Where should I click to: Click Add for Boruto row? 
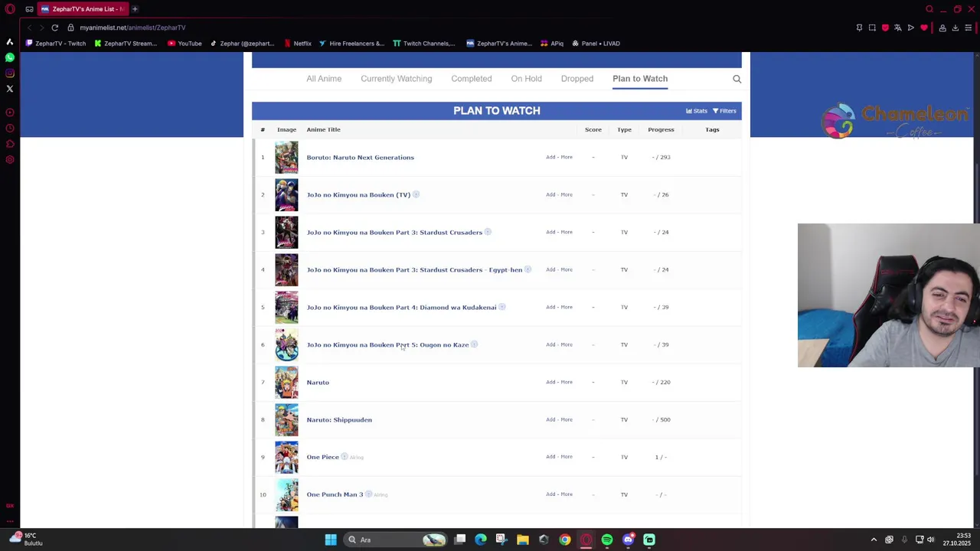pyautogui.click(x=550, y=158)
